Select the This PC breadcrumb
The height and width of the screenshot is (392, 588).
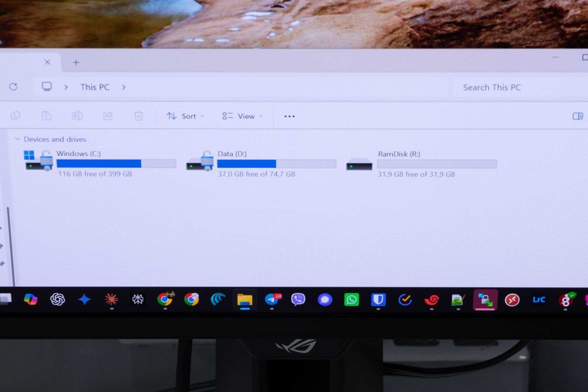(95, 88)
